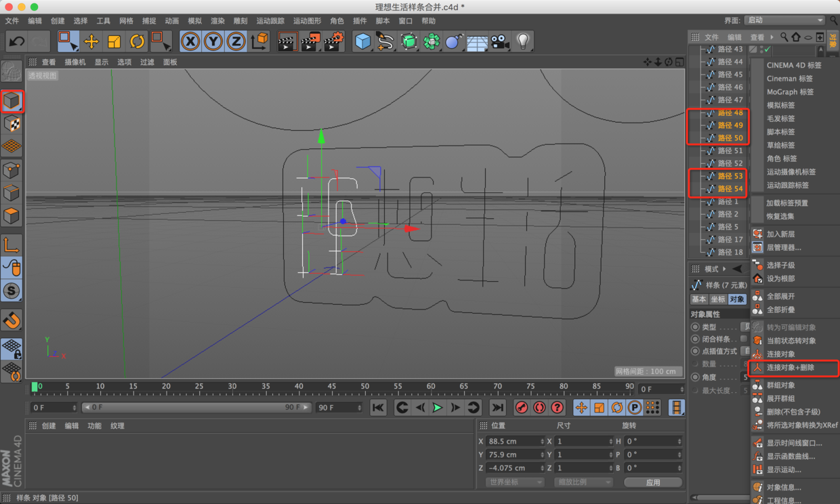Render to Picture Viewer icon
The width and height of the screenshot is (840, 504).
click(310, 41)
